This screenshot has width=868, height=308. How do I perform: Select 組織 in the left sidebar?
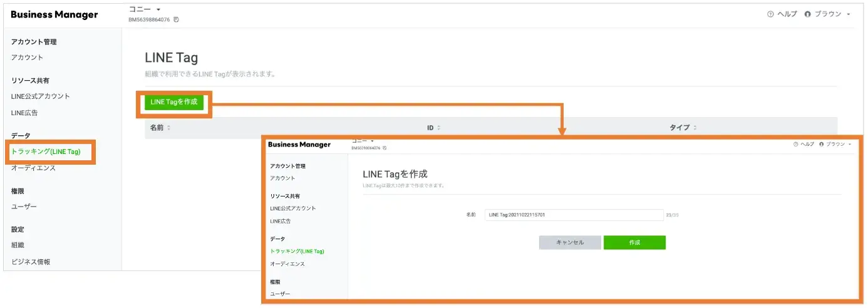click(x=18, y=245)
